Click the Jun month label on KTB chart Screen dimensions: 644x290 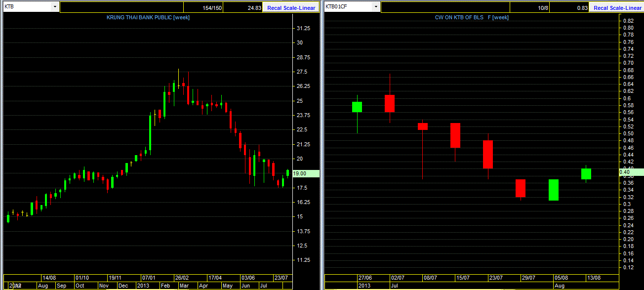click(x=245, y=286)
